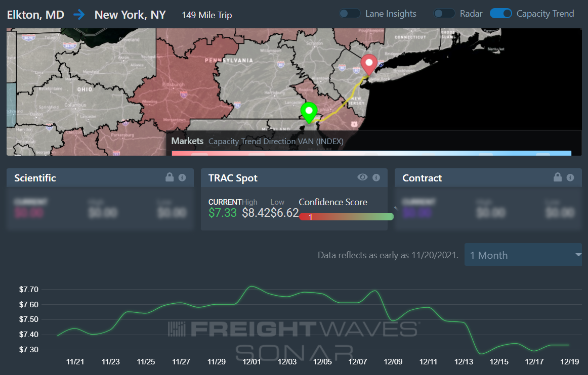Image resolution: width=588 pixels, height=375 pixels.
Task: Select the red destination pin at New York
Action: tap(369, 65)
